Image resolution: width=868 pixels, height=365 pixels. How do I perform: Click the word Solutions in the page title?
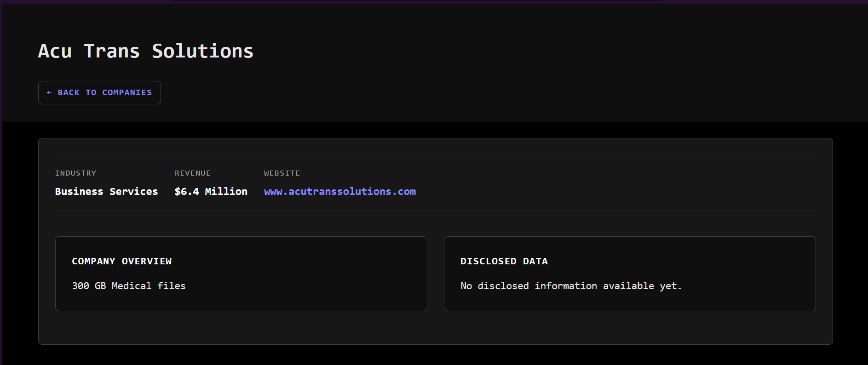[x=202, y=51]
